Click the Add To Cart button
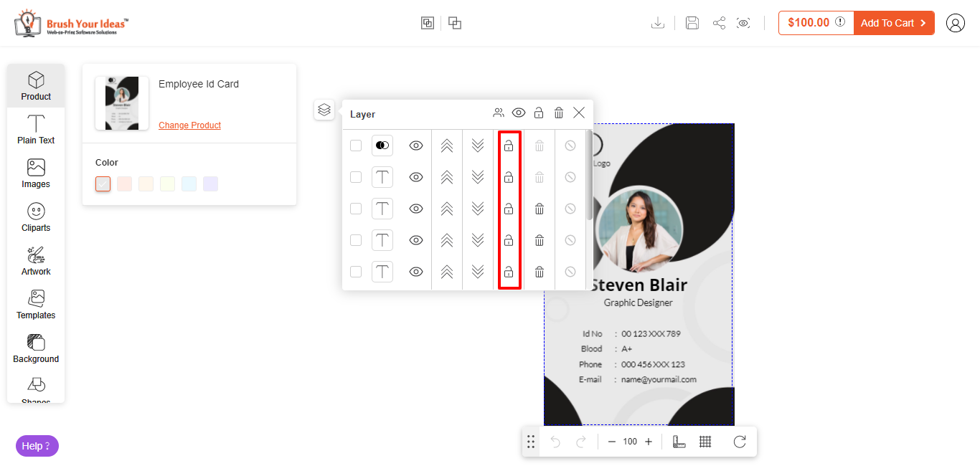The image size is (980, 471). point(893,23)
